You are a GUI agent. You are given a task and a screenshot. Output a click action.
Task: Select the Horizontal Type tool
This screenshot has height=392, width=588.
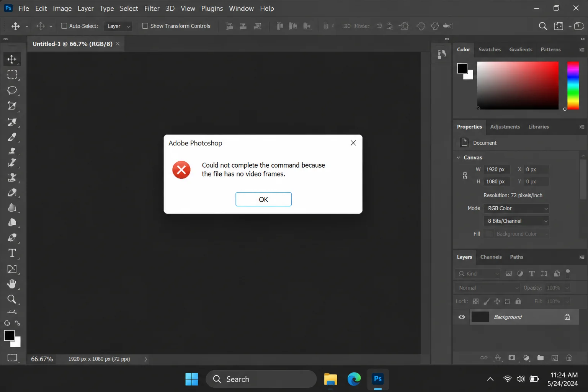pos(12,253)
